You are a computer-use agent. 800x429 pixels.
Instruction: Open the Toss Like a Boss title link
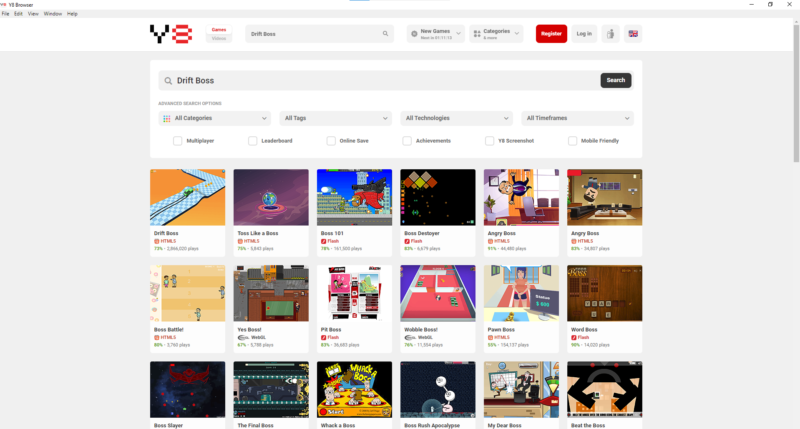[x=258, y=233]
